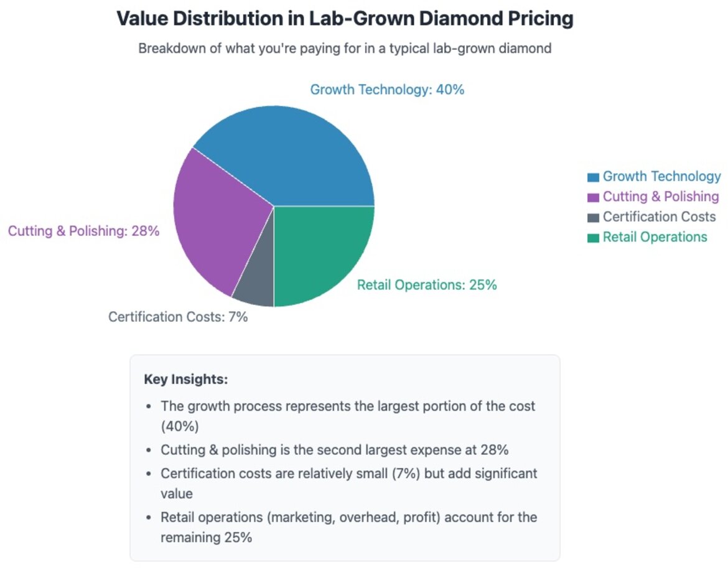The width and height of the screenshot is (728, 575).
Task: Toggle Growth Technology legend text entry
Action: pos(661,177)
